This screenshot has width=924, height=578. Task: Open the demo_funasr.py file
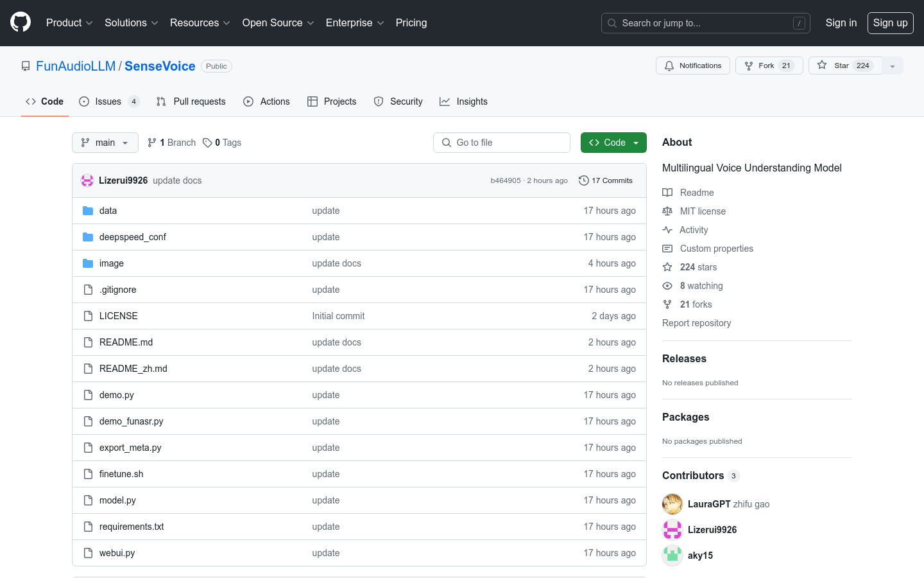pos(132,421)
